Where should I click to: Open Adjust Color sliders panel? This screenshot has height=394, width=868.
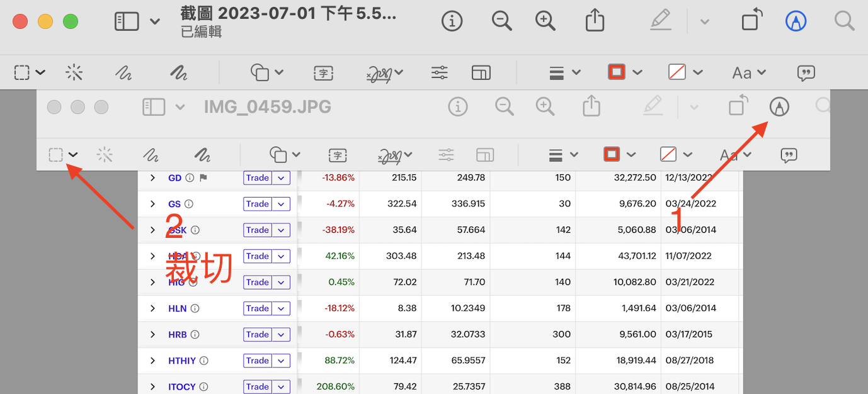coord(440,72)
